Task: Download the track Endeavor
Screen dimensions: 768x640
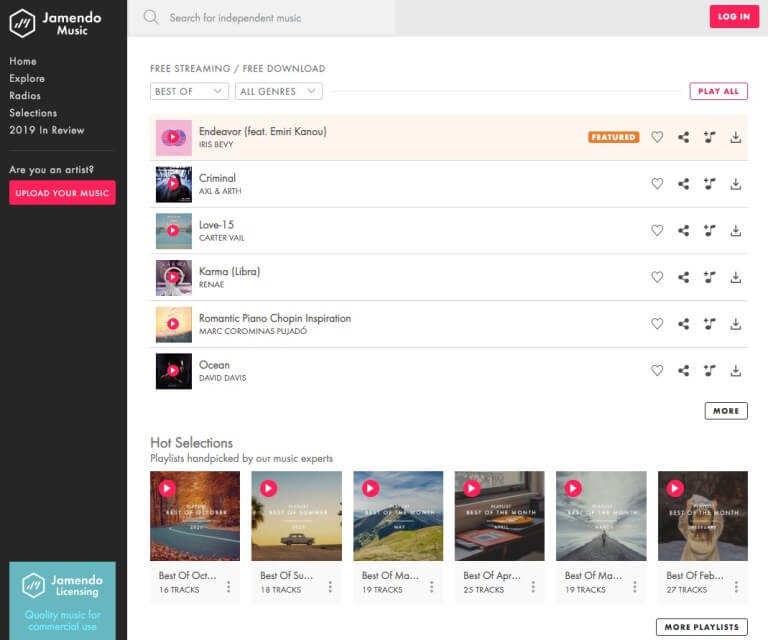Action: (735, 137)
